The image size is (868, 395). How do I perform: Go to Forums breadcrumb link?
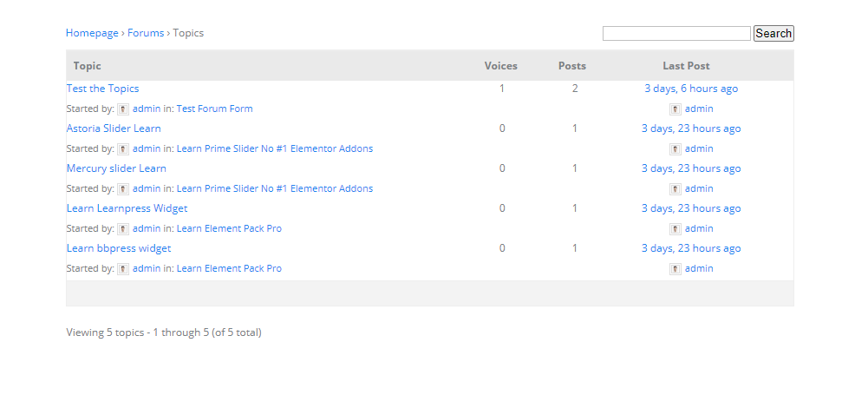pos(146,33)
